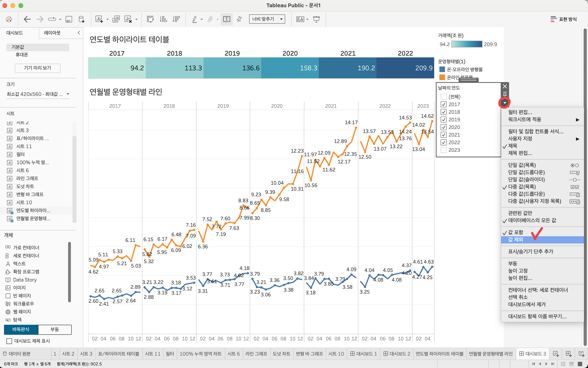588x368 pixels.
Task: Click the add new data source icon
Action: click(82, 19)
